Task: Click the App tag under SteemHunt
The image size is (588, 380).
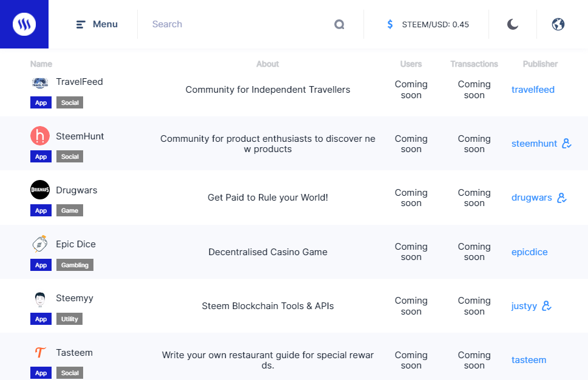Action: tap(41, 156)
